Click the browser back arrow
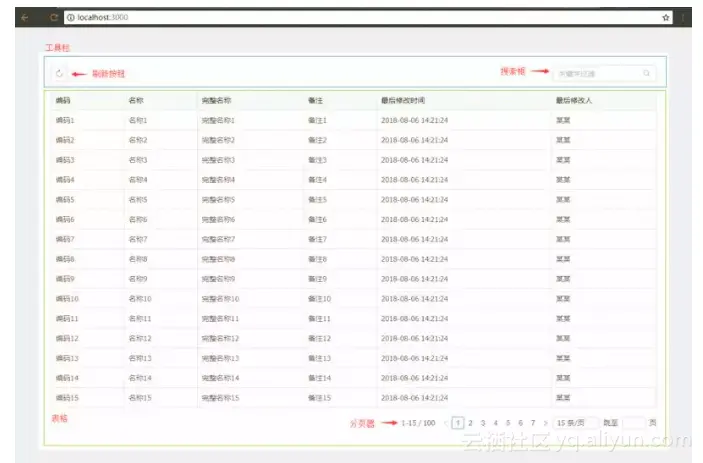Viewport: 703px width, 463px height. (x=25, y=17)
